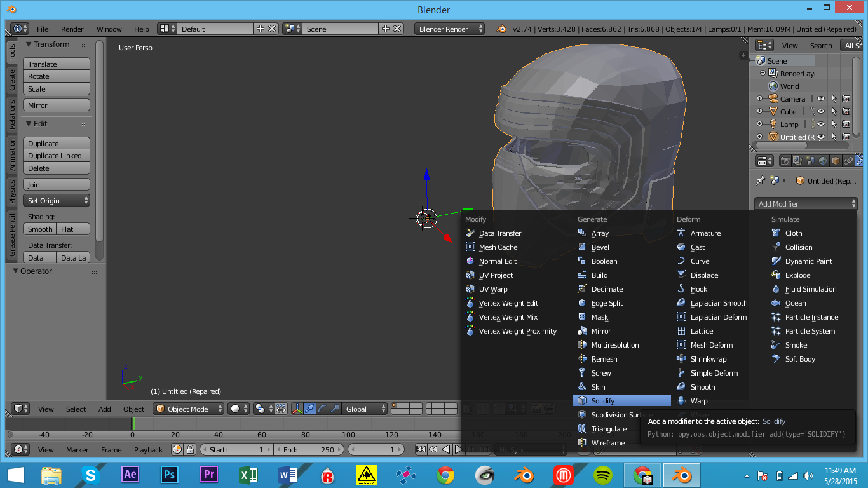Image resolution: width=868 pixels, height=488 pixels.
Task: Select the rotate manipulator arc icon
Action: (x=322, y=409)
